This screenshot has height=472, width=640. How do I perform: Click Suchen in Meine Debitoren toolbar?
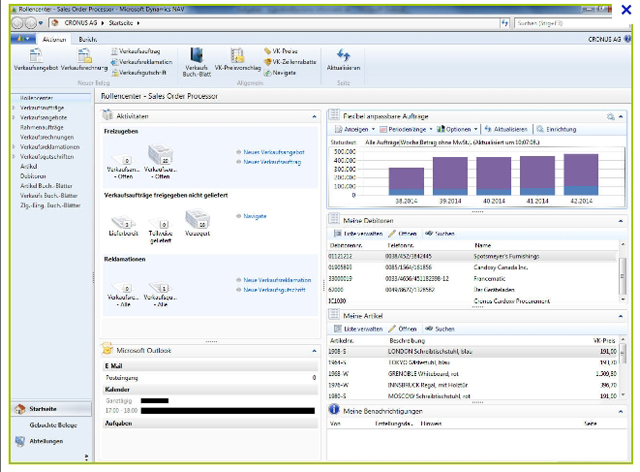pyautogui.click(x=440, y=234)
